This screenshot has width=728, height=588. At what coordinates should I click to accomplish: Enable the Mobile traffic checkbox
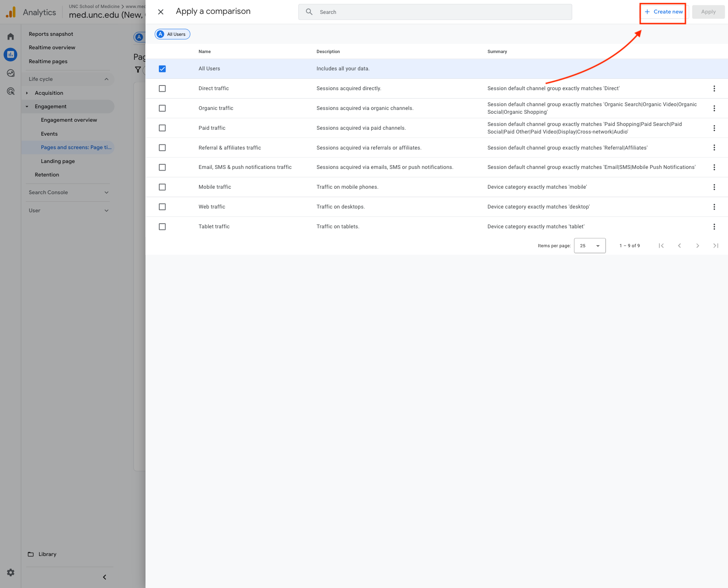coord(162,187)
